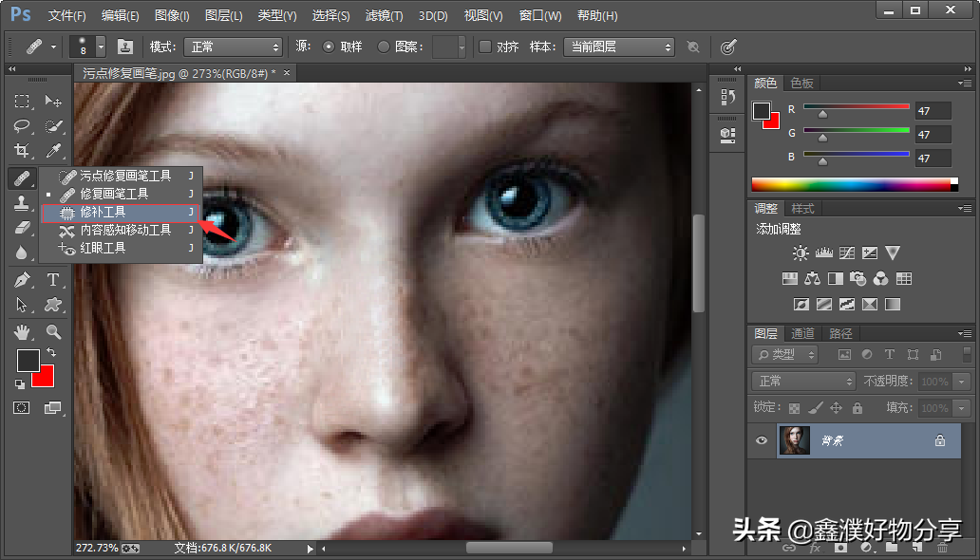Select the Zoom magnifier tool
Viewport: 980px width, 560px height.
coord(53,332)
